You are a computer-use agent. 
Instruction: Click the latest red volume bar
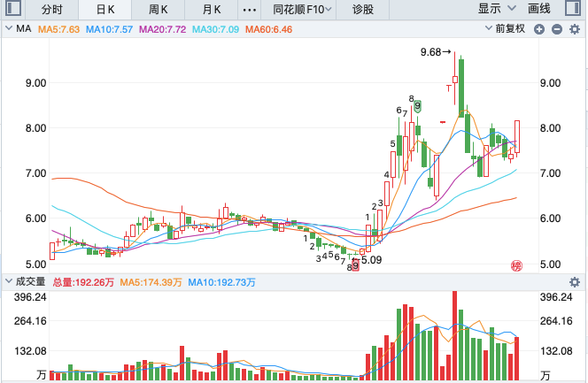[517, 358]
